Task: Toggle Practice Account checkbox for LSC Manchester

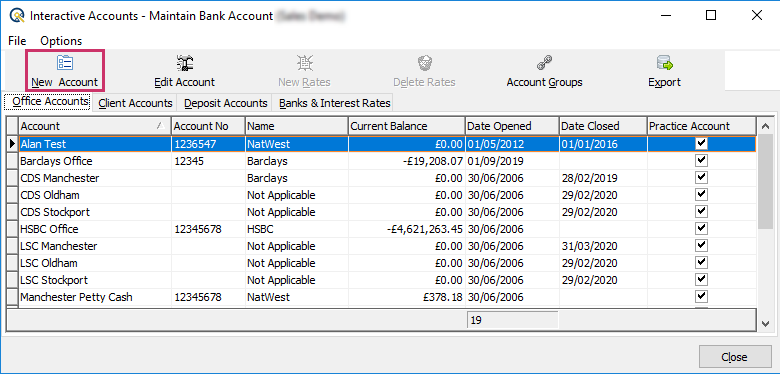Action: coord(701,245)
